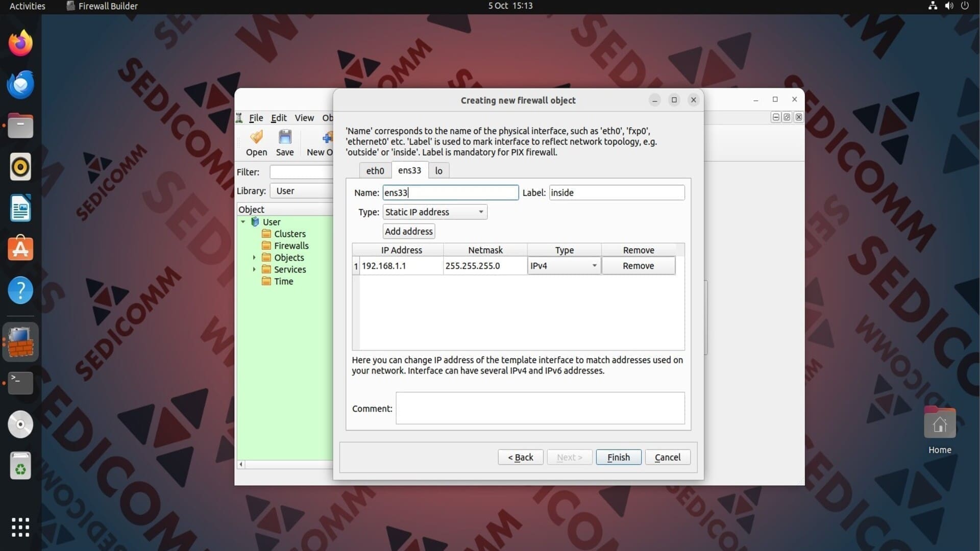Click the 192.168.1.1 IP address cell
Screen dimensions: 980x551
coord(401,266)
